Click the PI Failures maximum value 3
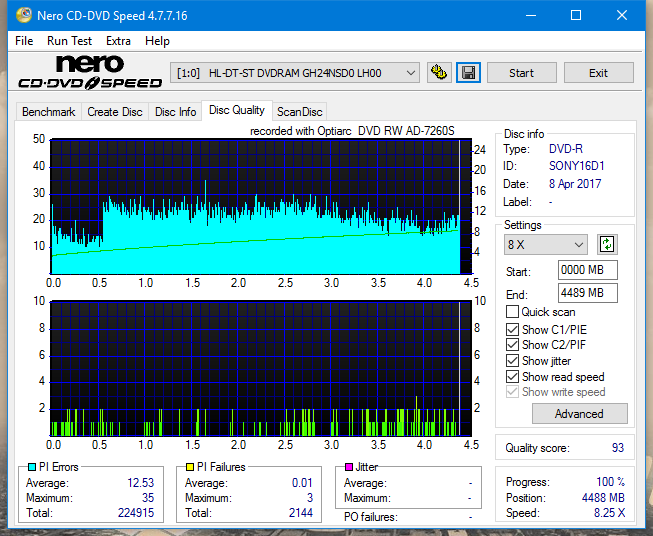 [x=310, y=497]
